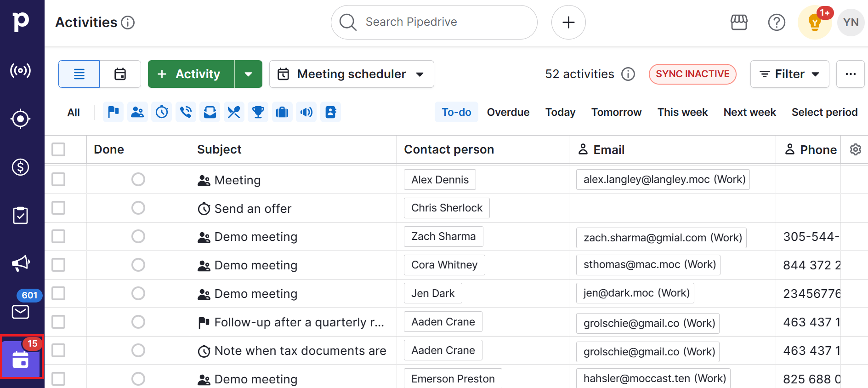
Task: Open contact Chris Sherlock
Action: pos(447,208)
